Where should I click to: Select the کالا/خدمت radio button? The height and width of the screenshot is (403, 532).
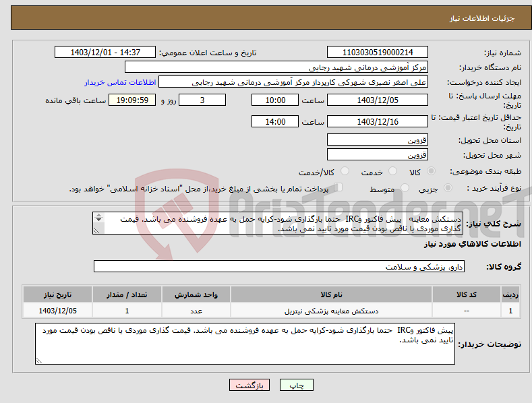click(345, 171)
